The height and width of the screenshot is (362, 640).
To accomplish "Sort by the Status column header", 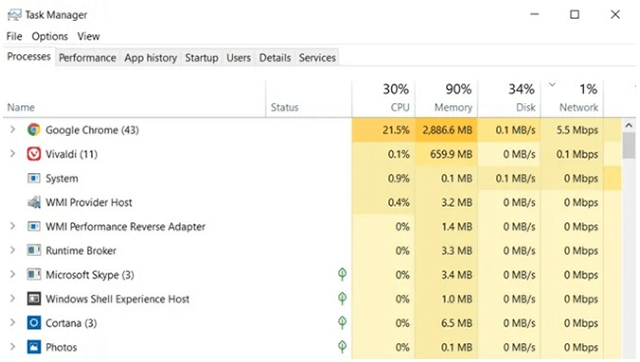I will pyautogui.click(x=309, y=99).
